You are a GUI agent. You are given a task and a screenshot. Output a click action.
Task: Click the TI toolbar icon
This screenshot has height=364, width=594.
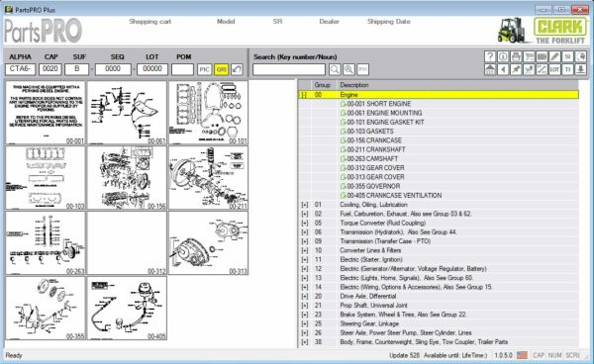[567, 69]
